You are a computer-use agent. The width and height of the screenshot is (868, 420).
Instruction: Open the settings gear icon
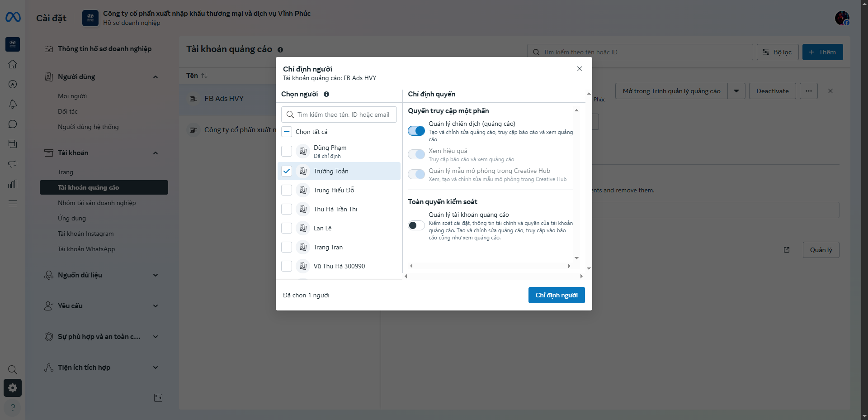click(x=13, y=388)
